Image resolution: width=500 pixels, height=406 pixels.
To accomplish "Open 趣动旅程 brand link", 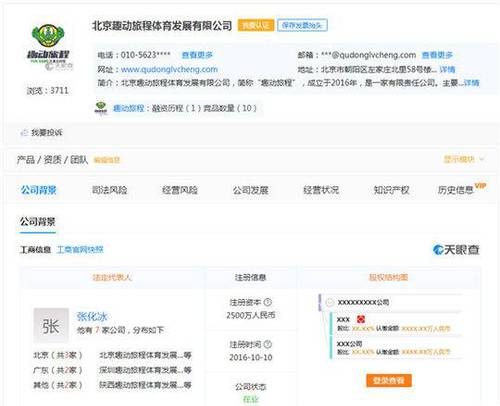I will tap(129, 108).
